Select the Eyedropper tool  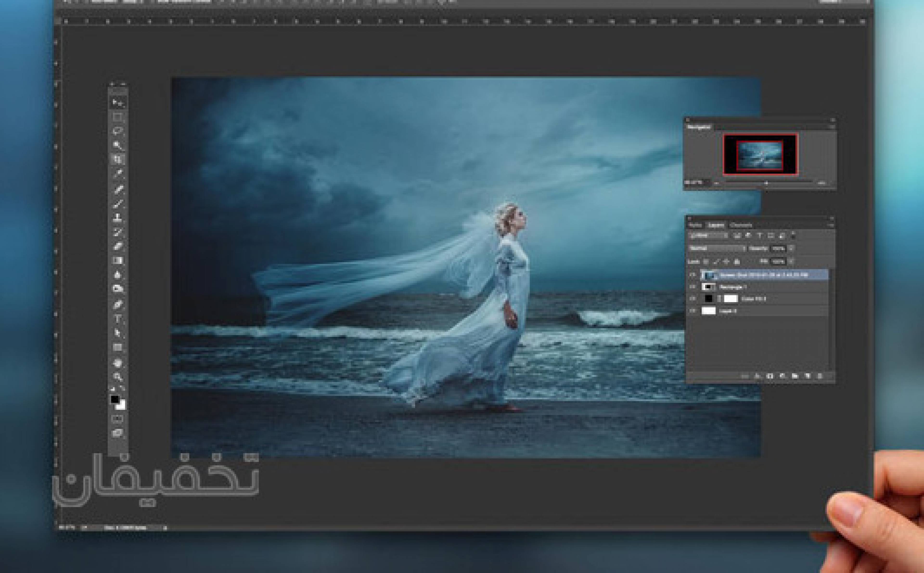pos(118,174)
